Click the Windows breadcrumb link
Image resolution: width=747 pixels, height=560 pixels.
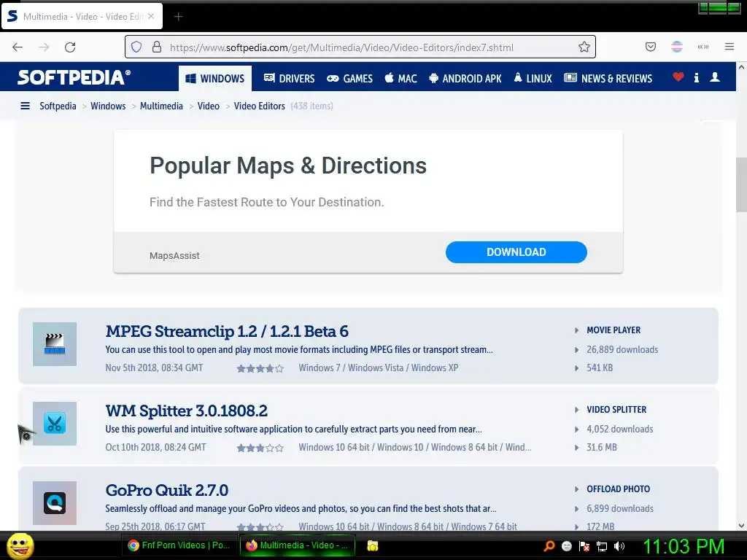108,106
